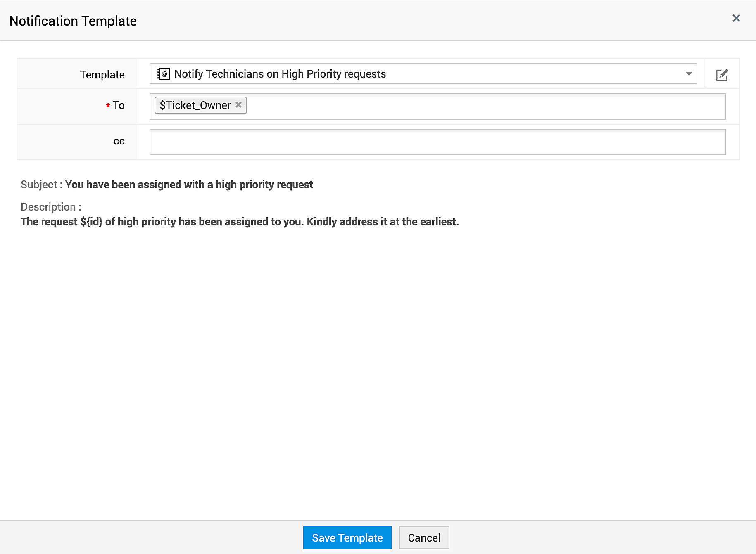Expand the Template dropdown arrow
Screen dimensions: 756x554
click(x=689, y=74)
